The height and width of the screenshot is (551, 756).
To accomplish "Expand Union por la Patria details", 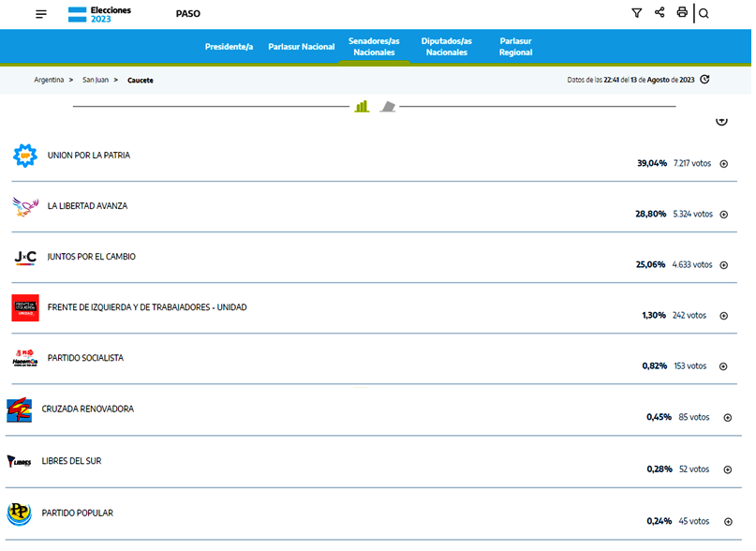I will pyautogui.click(x=723, y=164).
